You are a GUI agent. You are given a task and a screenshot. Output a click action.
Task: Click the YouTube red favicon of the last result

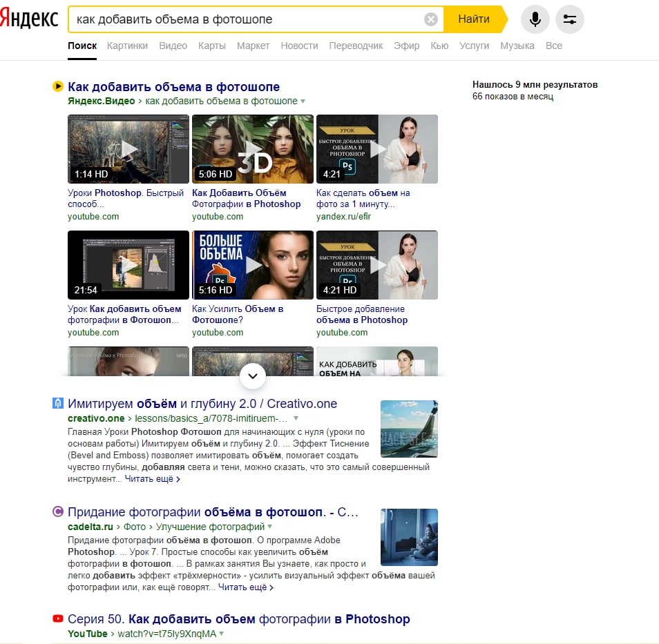pyautogui.click(x=57, y=618)
